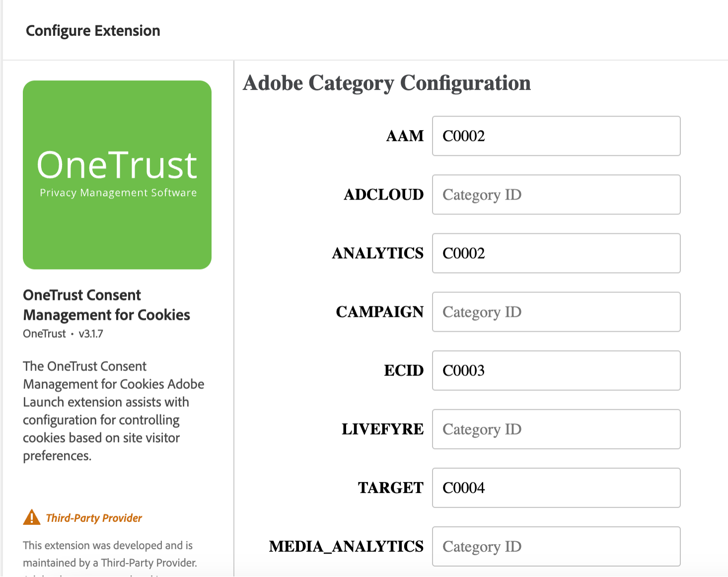Click the ECID field label
Screen dimensions: 728x577
(x=404, y=370)
